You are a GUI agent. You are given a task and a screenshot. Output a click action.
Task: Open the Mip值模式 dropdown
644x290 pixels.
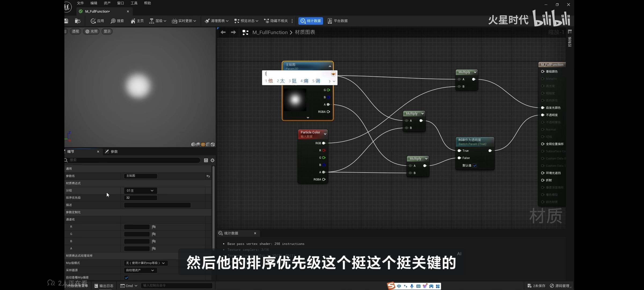[x=145, y=263]
